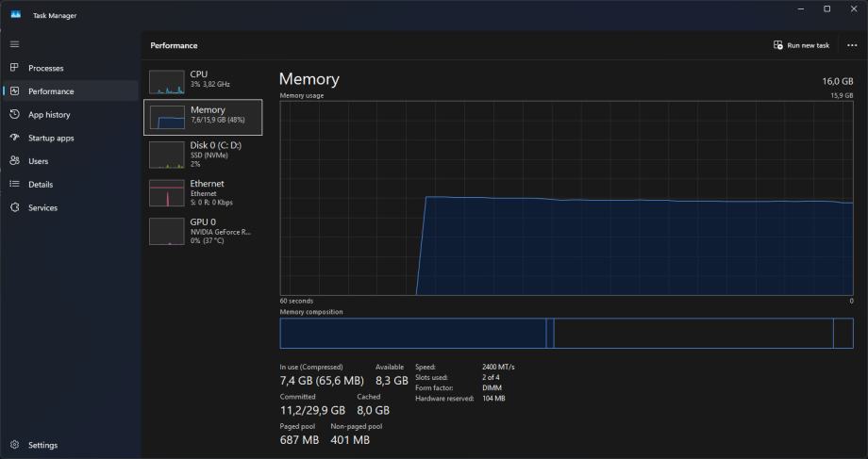Open the Services page
Image resolution: width=868 pixels, height=459 pixels.
(x=71, y=207)
